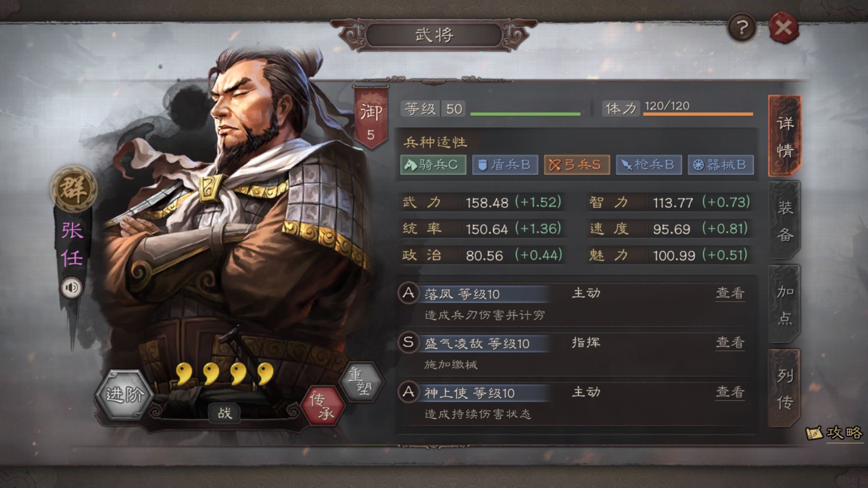Switch to the 加点 attribute points tab
868x488 pixels.
[785, 305]
